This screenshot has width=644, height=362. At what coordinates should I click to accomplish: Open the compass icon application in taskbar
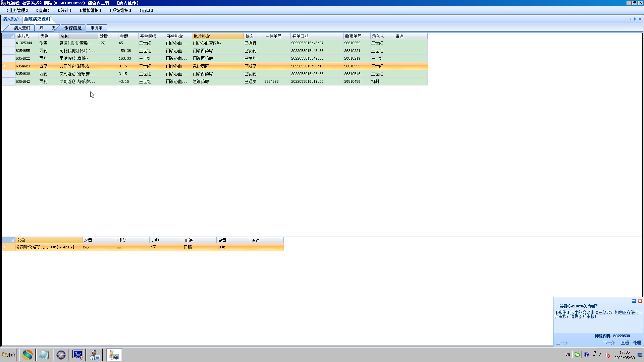[x=61, y=355]
